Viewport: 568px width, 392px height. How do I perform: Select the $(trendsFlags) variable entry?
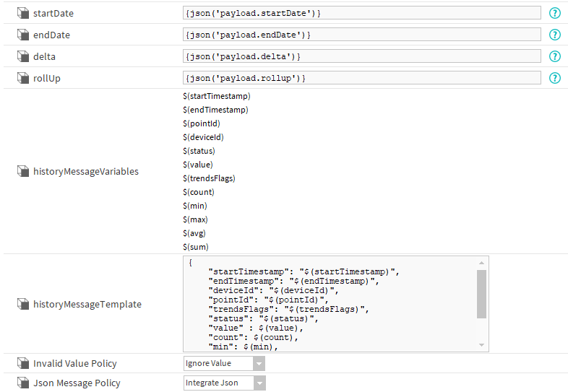[x=209, y=178]
